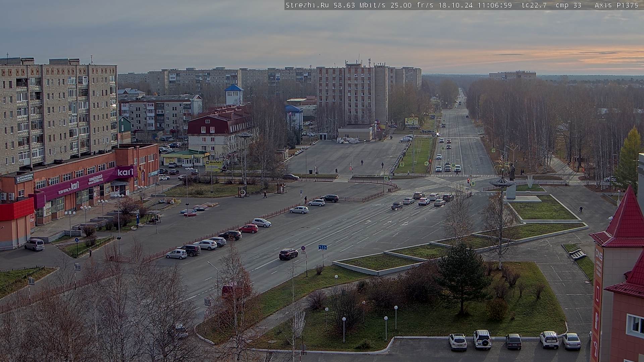The image size is (644, 362).
Task: Click the Strezhi.Ru label in the overlay
Action: tap(307, 5)
